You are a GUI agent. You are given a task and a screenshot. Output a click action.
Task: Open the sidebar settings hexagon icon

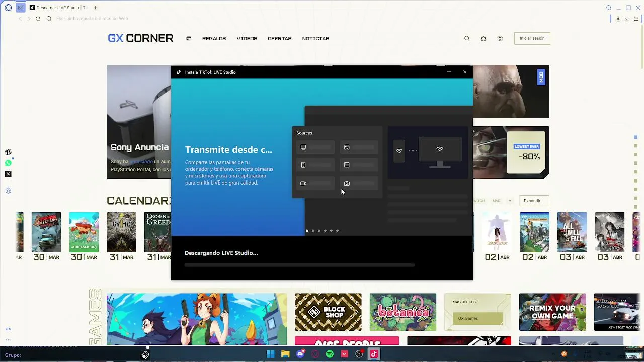point(8,191)
